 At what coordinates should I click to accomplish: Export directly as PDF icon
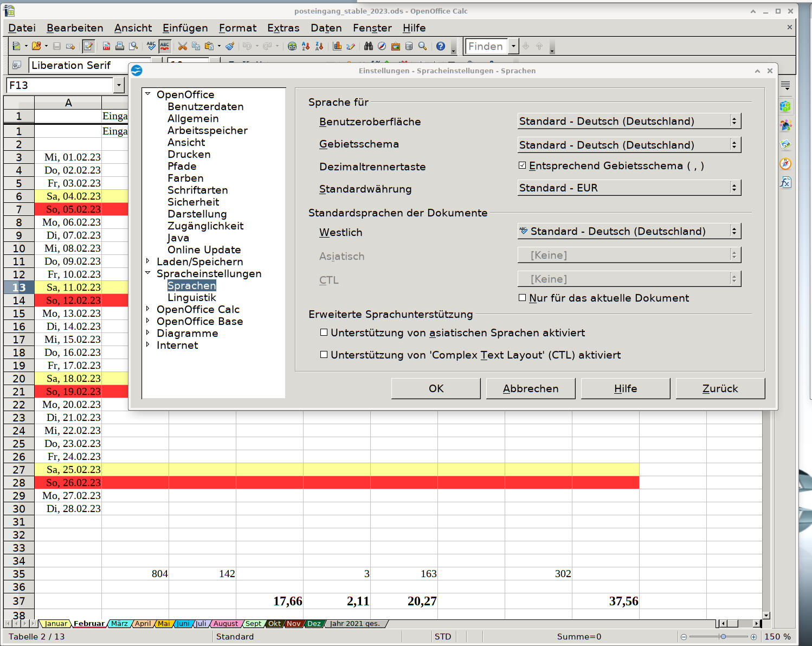click(x=107, y=46)
